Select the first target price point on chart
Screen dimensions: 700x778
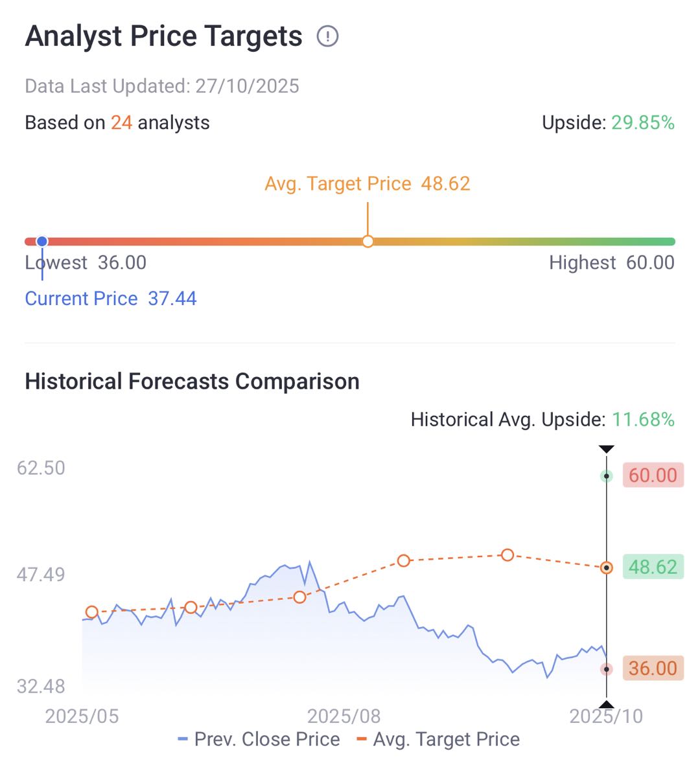92,612
